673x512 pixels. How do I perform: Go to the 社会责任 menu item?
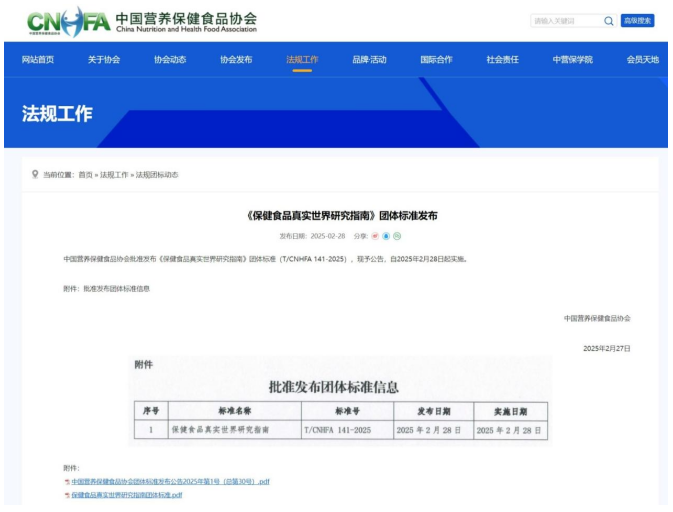click(502, 60)
